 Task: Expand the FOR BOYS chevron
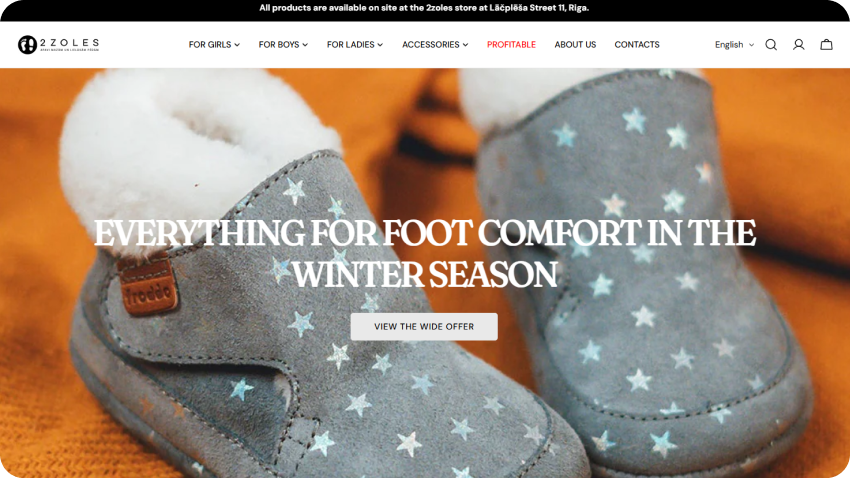point(305,45)
